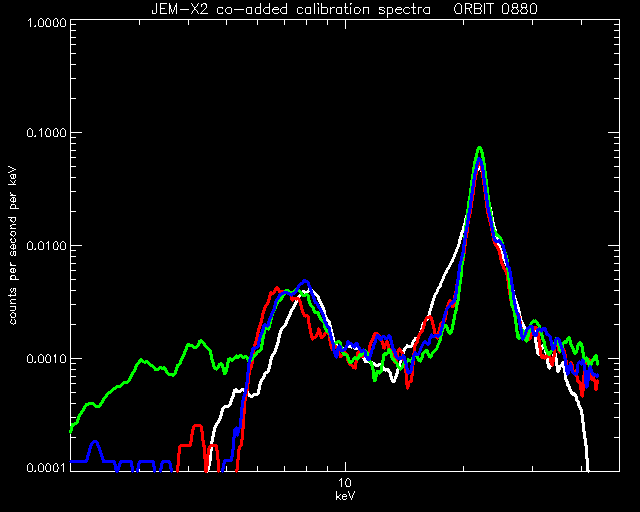Click the ORBIT 0880 text in title
Viewport: 640px width, 512px height.
pyautogui.click(x=496, y=9)
